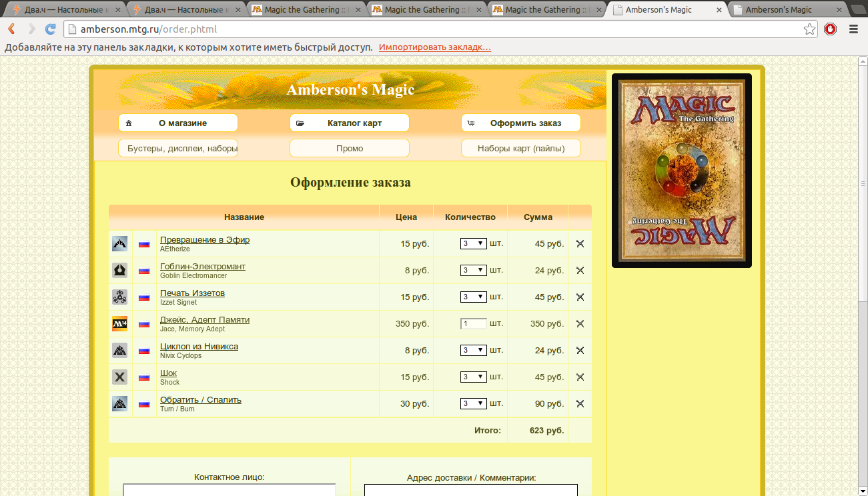Click M14 set icon beside Джейс

[119, 324]
